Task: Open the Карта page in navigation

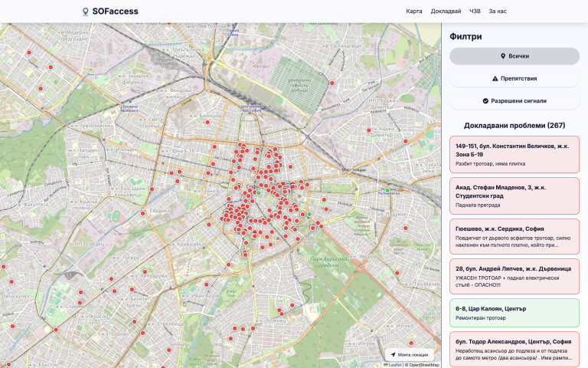Action: [x=414, y=11]
